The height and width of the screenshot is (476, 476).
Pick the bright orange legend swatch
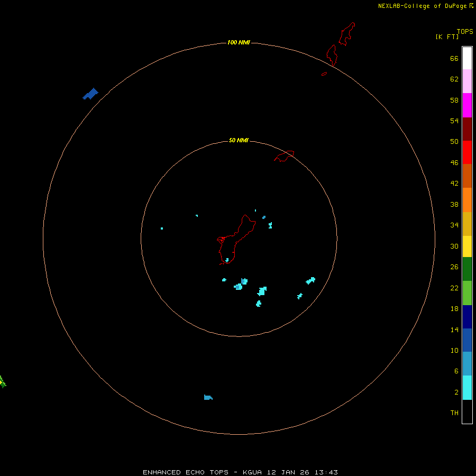pyautogui.click(x=467, y=200)
